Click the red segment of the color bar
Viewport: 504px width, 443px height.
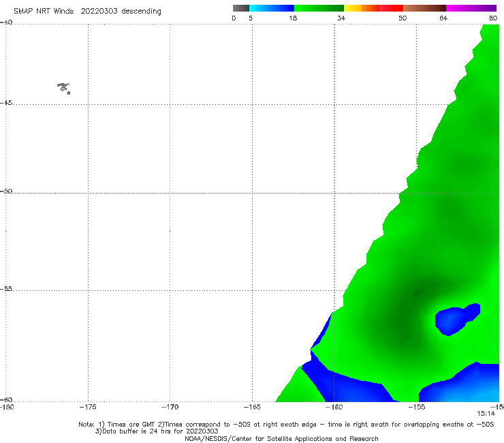click(x=391, y=8)
